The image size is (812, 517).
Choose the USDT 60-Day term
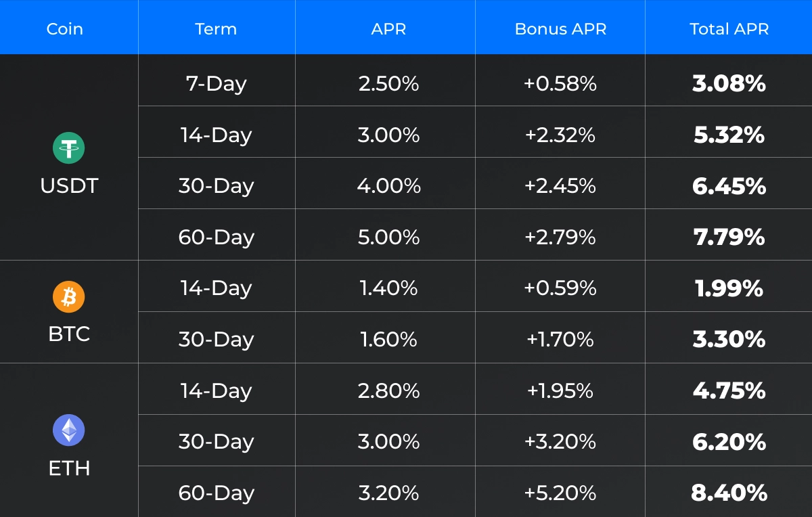tap(216, 237)
